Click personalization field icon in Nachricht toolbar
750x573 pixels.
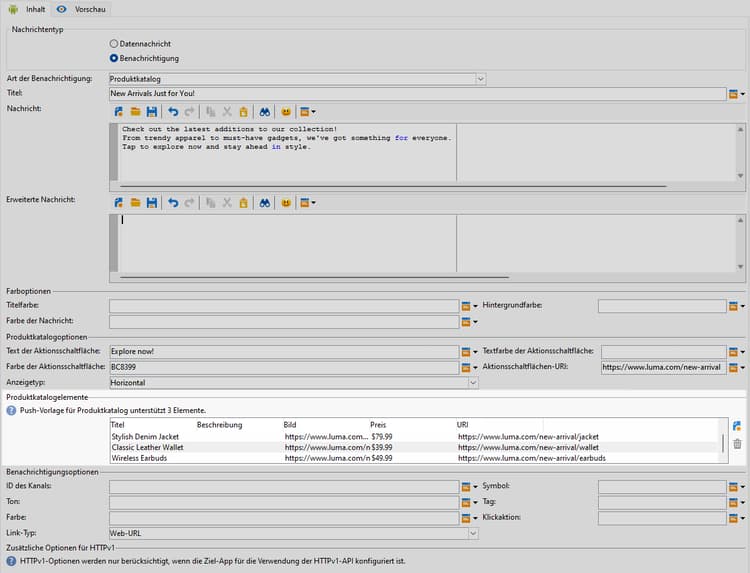point(305,112)
